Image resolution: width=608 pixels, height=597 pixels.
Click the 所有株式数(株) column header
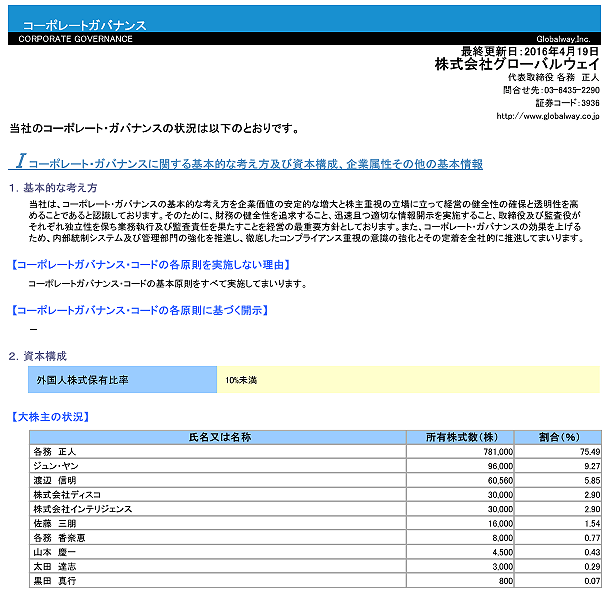pyautogui.click(x=461, y=437)
